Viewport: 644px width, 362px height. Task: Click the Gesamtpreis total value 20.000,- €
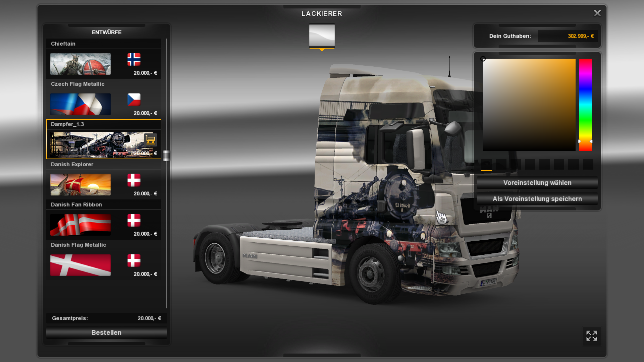(149, 318)
